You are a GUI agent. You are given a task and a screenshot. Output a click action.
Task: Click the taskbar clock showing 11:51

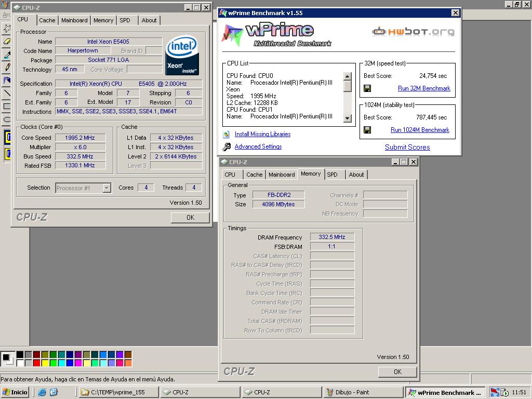(519, 392)
